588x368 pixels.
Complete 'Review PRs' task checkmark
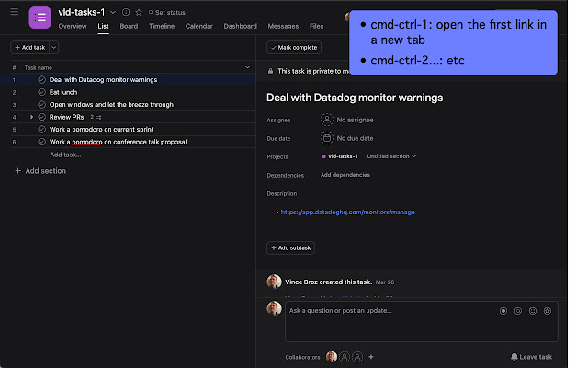tap(42, 117)
